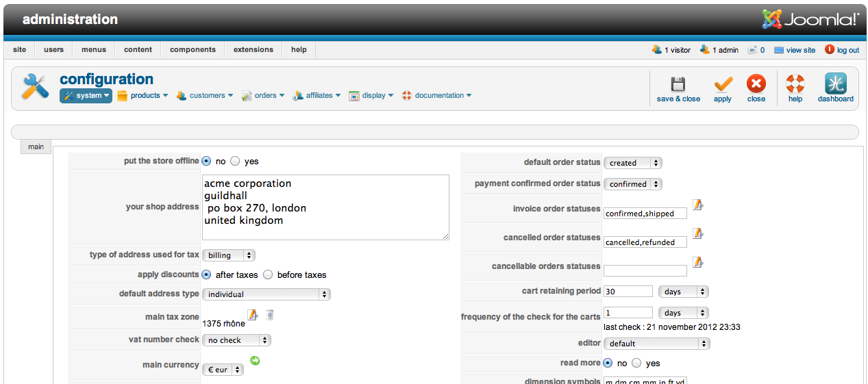Open the components menu
868x384 pixels.
(x=193, y=49)
